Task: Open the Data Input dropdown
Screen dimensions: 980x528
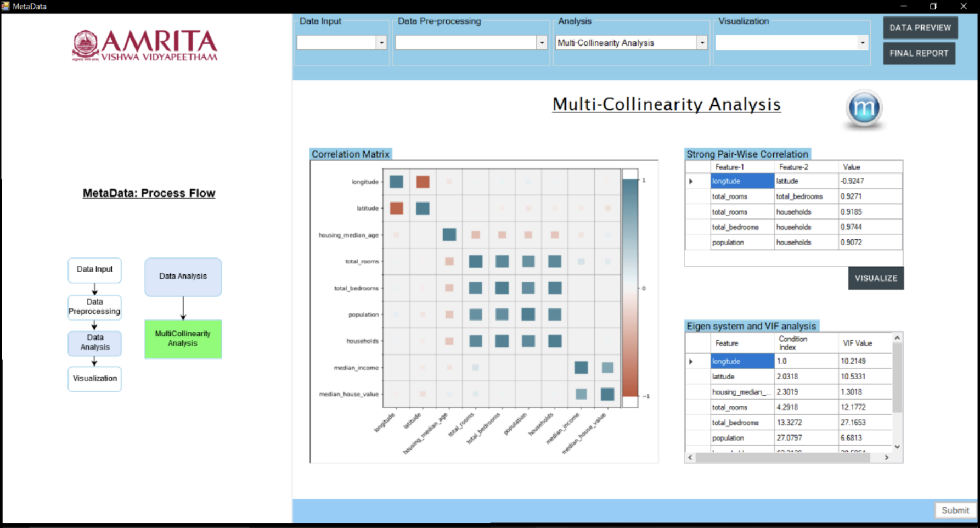Action: click(x=381, y=42)
